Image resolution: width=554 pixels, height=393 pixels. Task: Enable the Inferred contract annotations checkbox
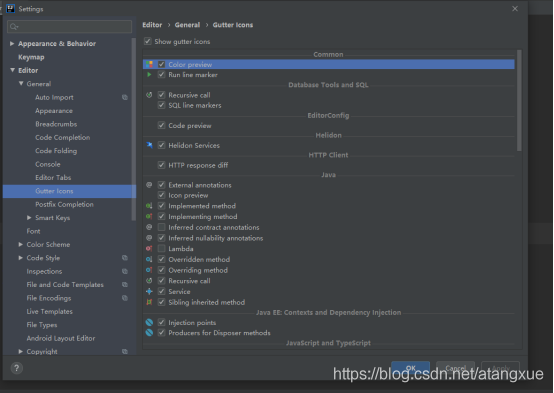pyautogui.click(x=161, y=227)
